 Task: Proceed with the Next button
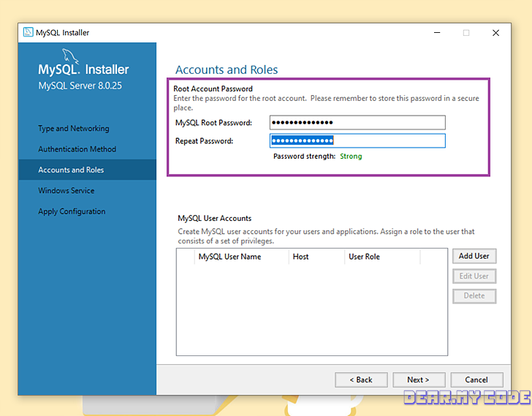click(x=419, y=379)
